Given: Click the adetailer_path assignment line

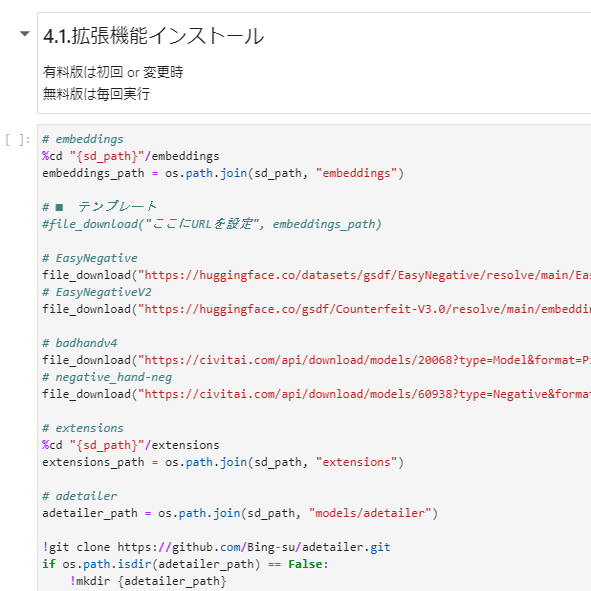Looking at the screenshot, I should (x=240, y=513).
